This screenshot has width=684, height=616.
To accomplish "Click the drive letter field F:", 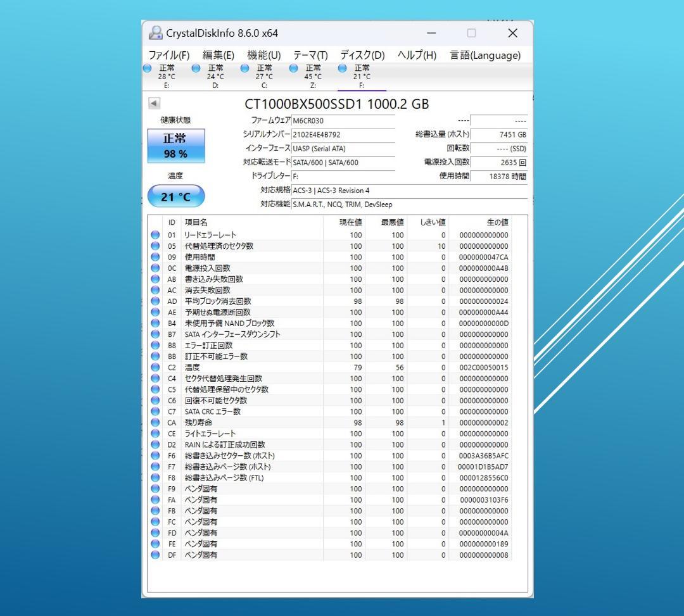I will tap(343, 177).
